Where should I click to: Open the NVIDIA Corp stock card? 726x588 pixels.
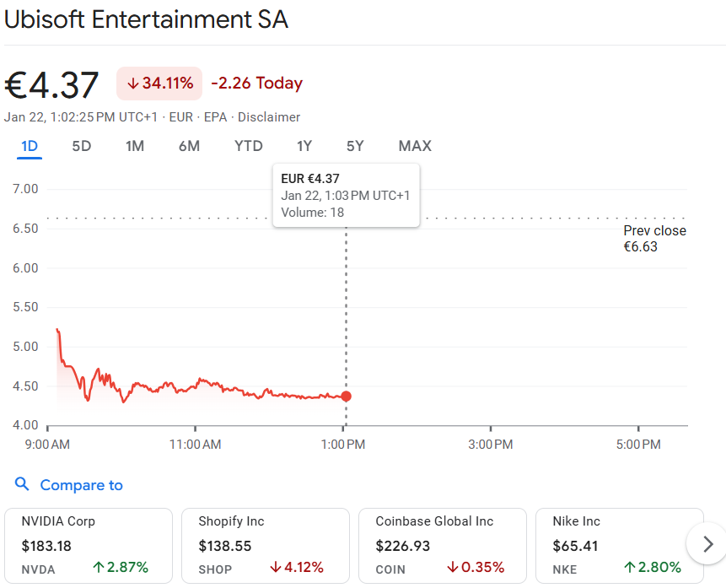pyautogui.click(x=88, y=545)
